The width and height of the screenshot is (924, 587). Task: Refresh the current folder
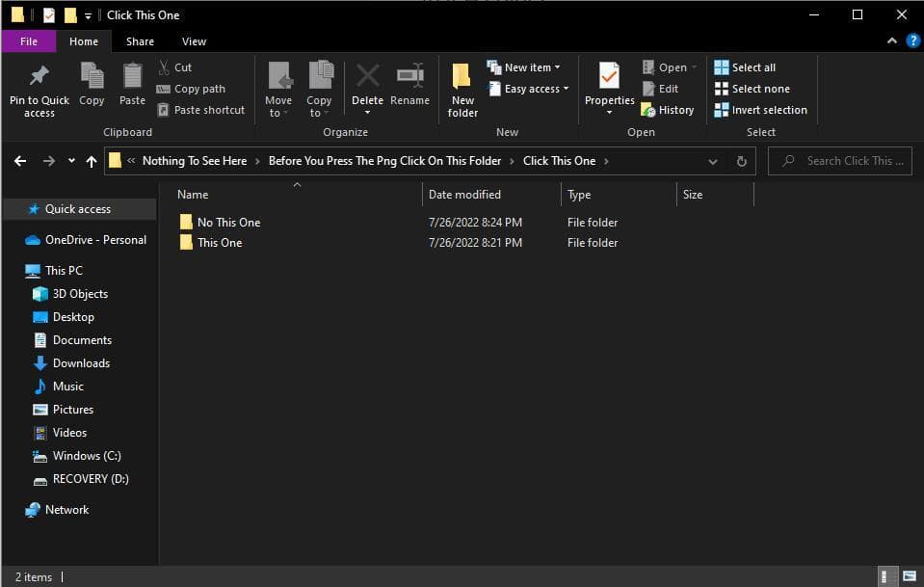point(741,161)
